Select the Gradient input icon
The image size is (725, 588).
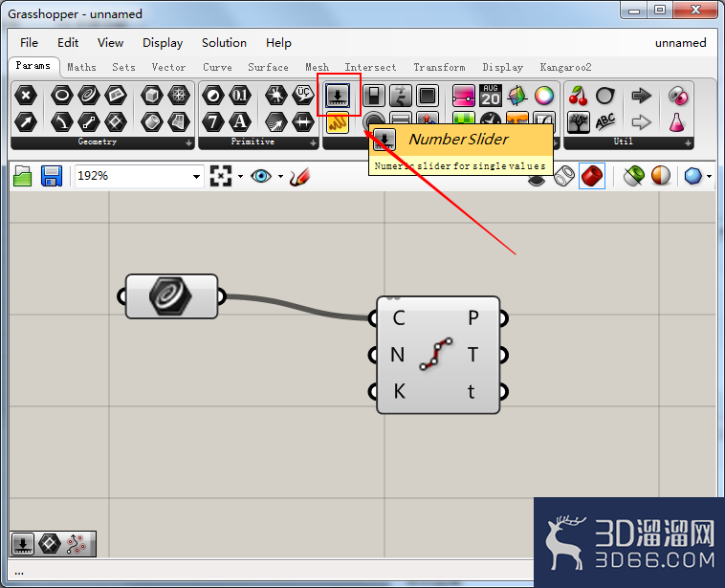(x=464, y=96)
